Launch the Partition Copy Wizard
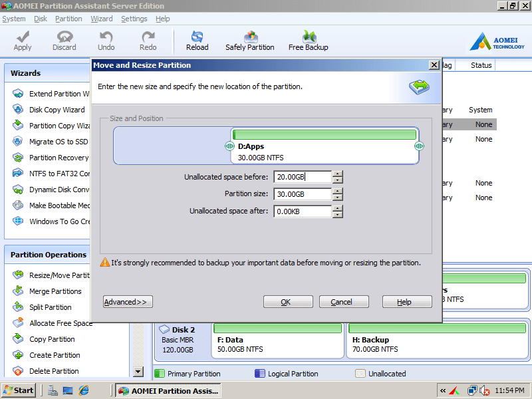Viewport: 532px width, 399px height. click(51, 126)
